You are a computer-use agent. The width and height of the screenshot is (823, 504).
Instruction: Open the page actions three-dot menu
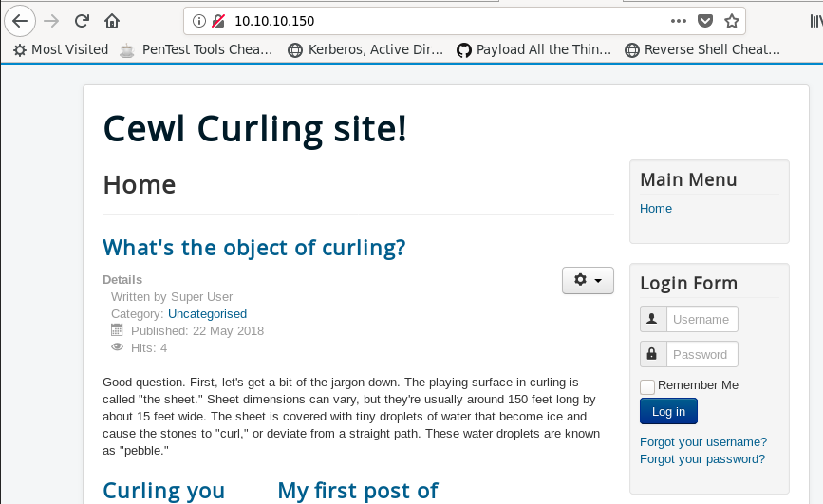point(678,21)
